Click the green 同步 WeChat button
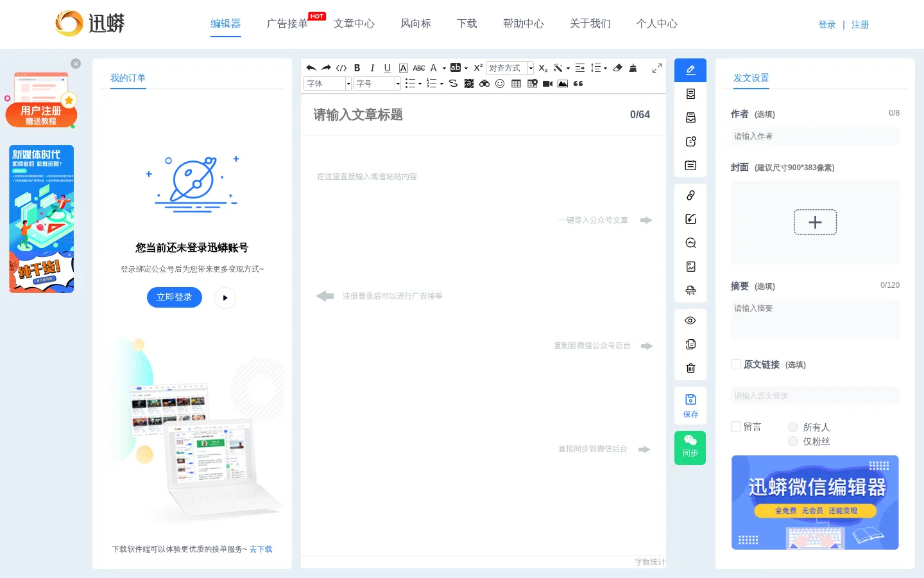924x578 pixels. pyautogui.click(x=690, y=448)
